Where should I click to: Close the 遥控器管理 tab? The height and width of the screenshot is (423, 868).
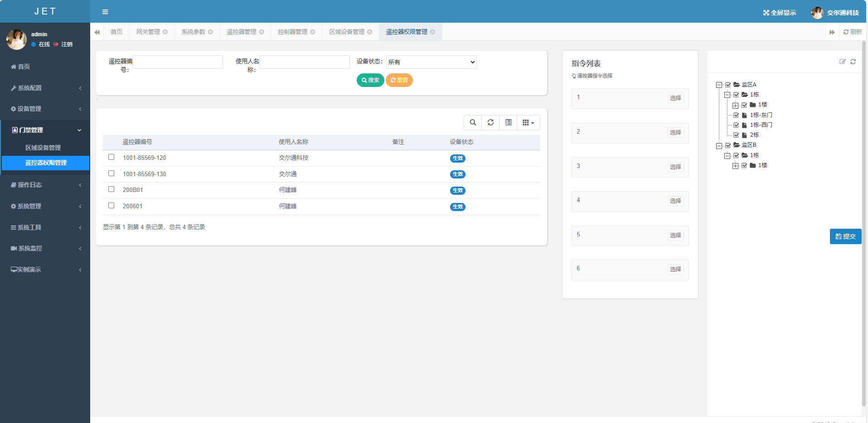[262, 32]
